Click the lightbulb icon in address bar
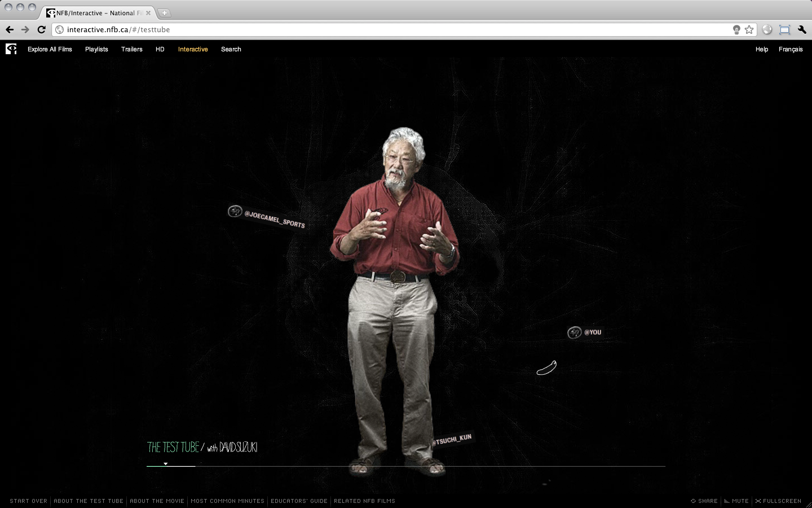The width and height of the screenshot is (812, 508). pos(736,29)
